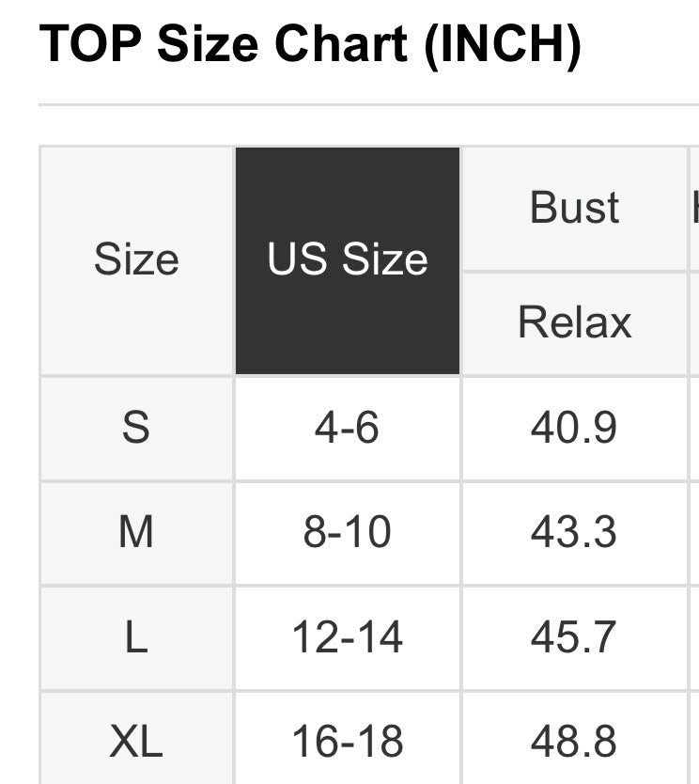Click the XL size row label

(136, 742)
